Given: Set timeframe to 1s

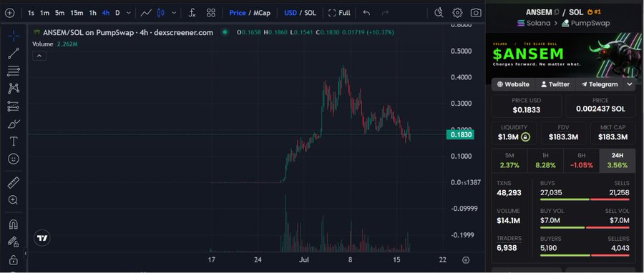Looking at the screenshot, I should click(x=31, y=13).
